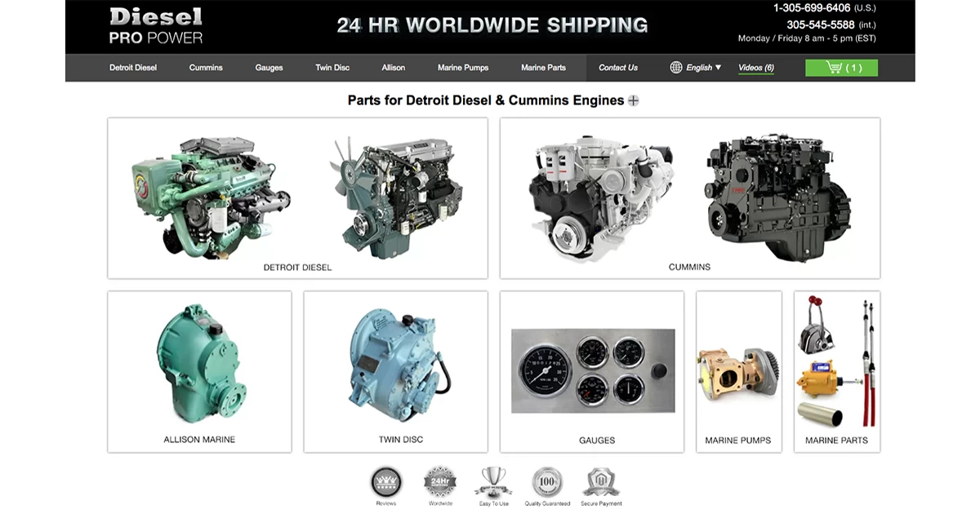
Task: Click the international phone number 305-545-5588
Action: coord(820,24)
